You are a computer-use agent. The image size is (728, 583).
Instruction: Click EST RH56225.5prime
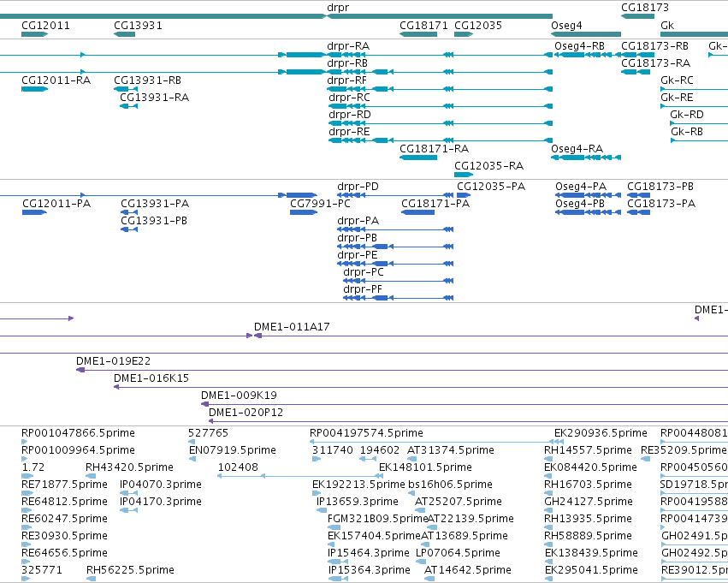point(130,570)
